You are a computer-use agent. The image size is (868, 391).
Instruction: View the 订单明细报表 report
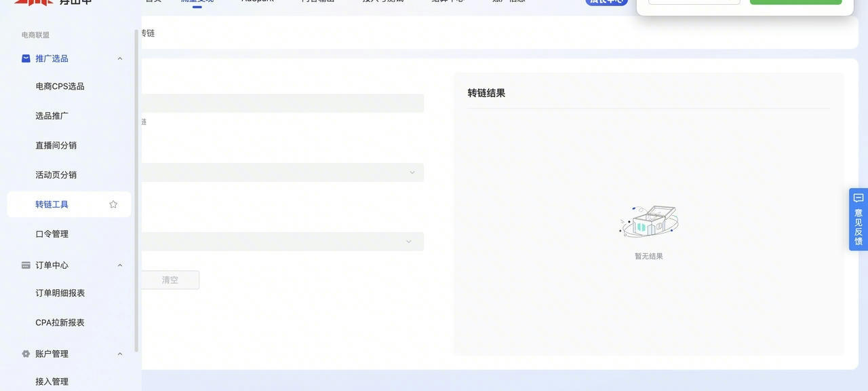(60, 293)
